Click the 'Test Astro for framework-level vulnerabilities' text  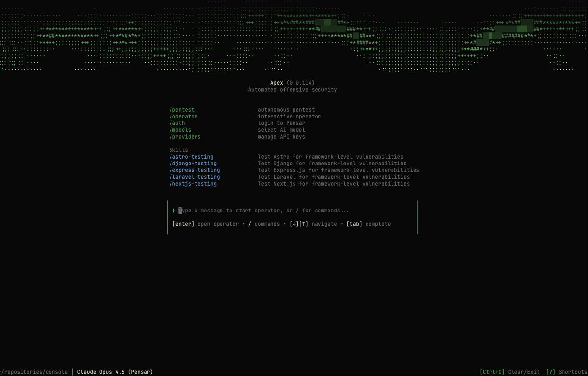331,157
